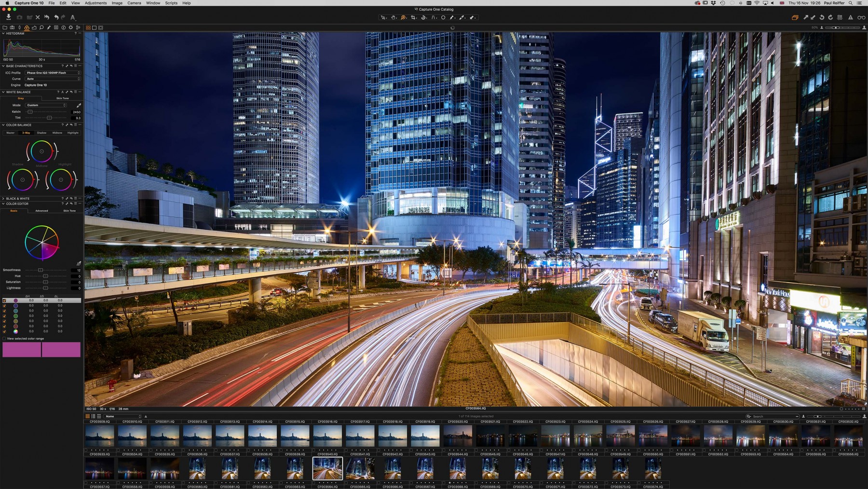This screenshot has height=489, width=868.
Task: Click the Import Images icon top left
Action: [8, 17]
